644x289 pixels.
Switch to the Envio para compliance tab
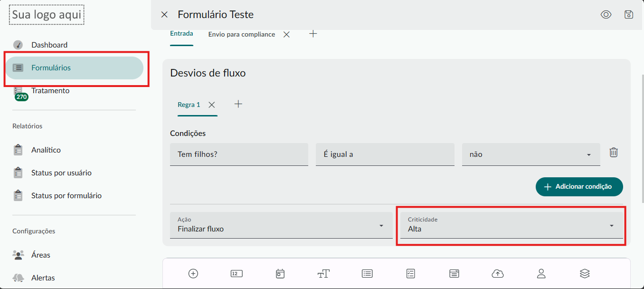coord(241,34)
